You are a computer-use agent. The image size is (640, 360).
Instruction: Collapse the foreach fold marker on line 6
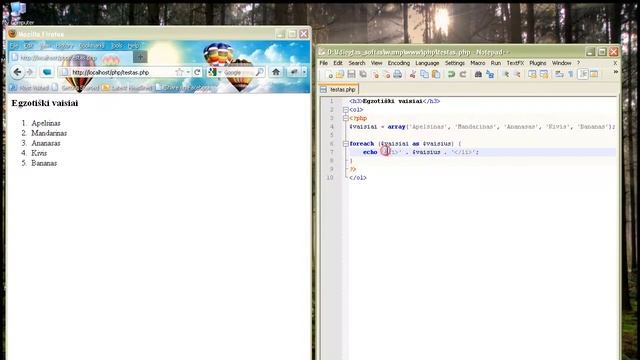[346, 144]
